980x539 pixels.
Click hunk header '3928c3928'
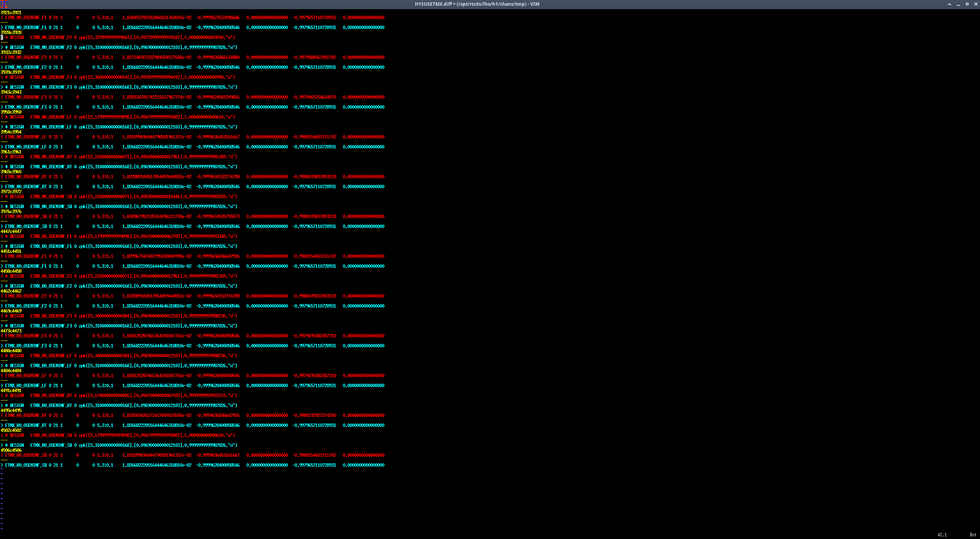(11, 33)
